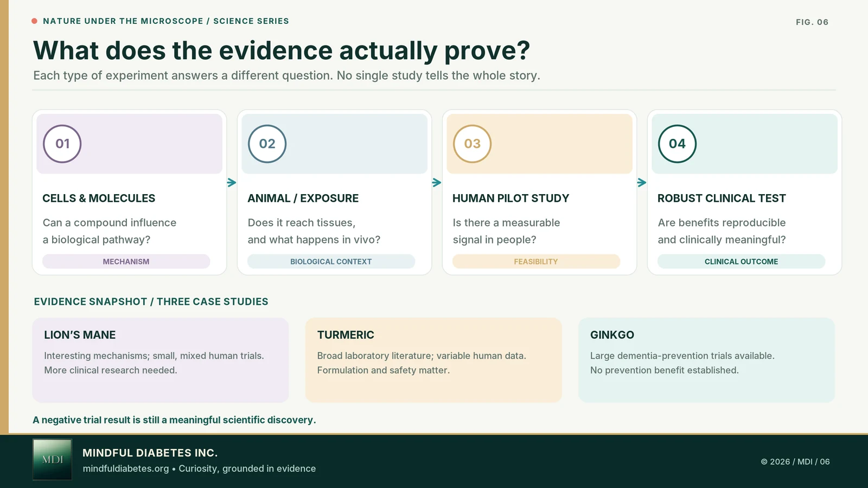Click the red dot beside series title
This screenshot has width=868, height=488.
click(x=35, y=21)
